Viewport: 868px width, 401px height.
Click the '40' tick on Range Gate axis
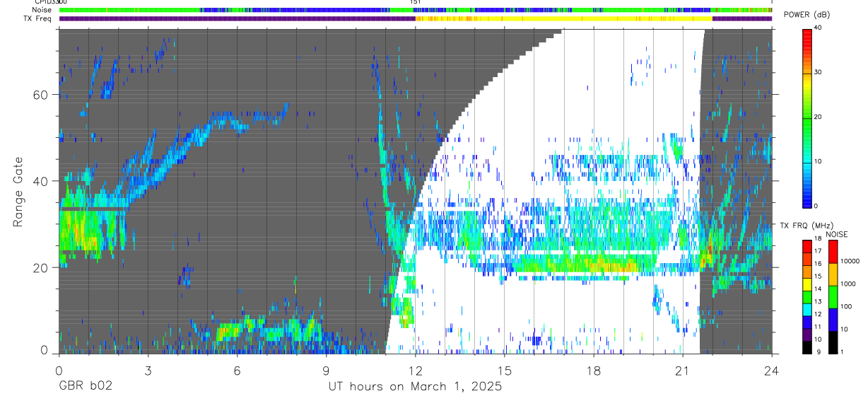41,181
